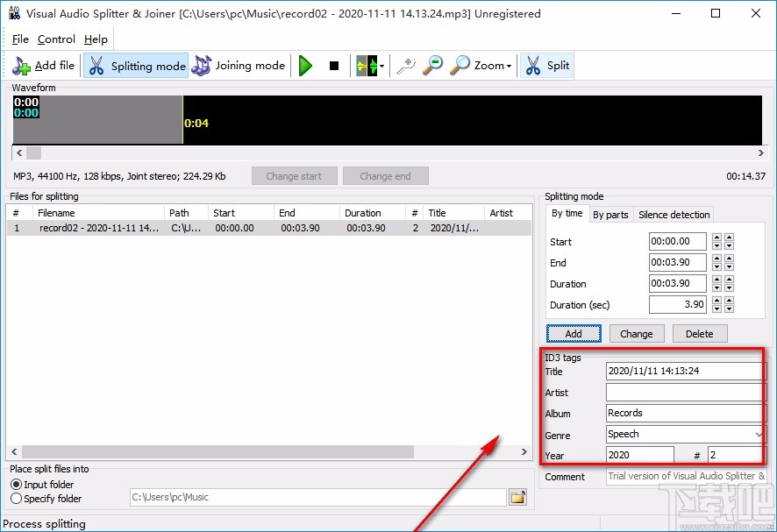Start playback with green play button
This screenshot has height=532, width=777.
click(306, 66)
